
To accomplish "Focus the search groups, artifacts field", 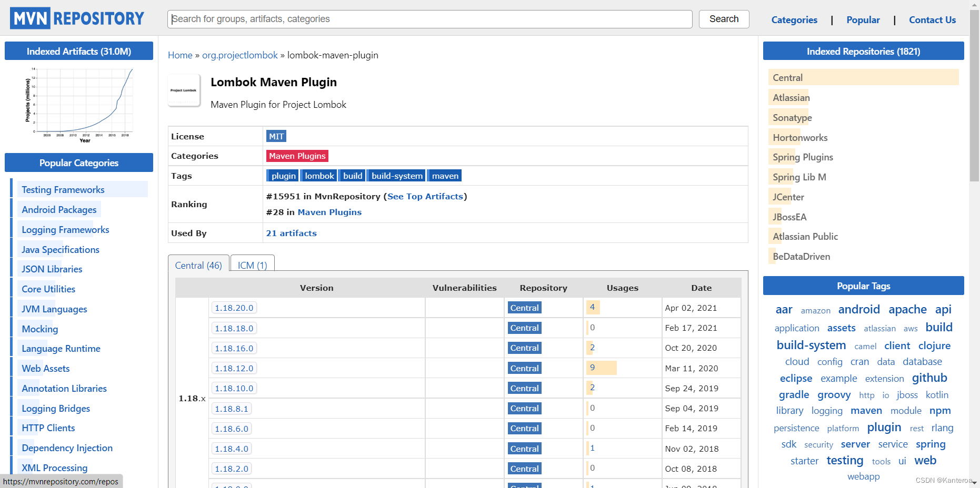I will coord(430,19).
